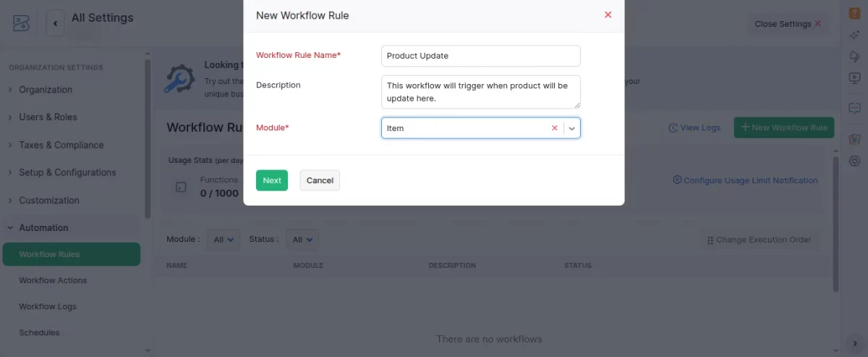868x357 pixels.
Task: Open the announcements icon in right rail
Action: [x=854, y=56]
